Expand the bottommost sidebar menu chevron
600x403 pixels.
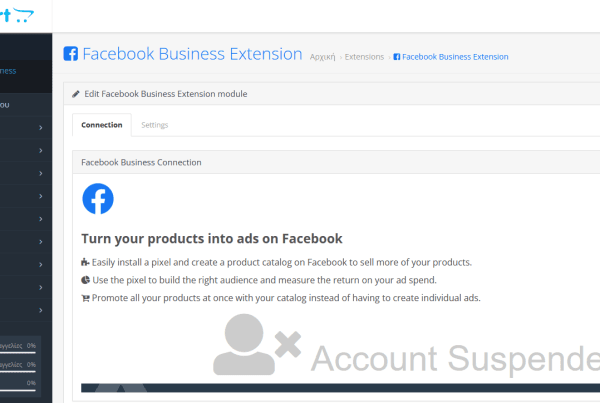(x=41, y=310)
